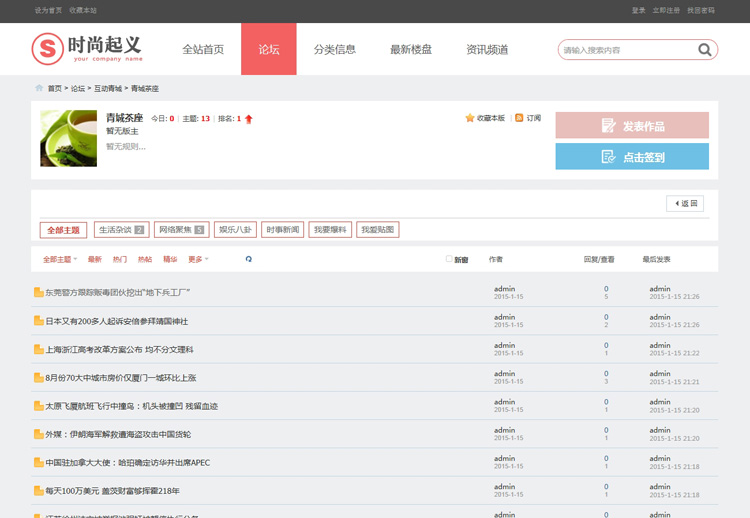Expand the 更多 dropdown in filter bar

click(x=198, y=259)
